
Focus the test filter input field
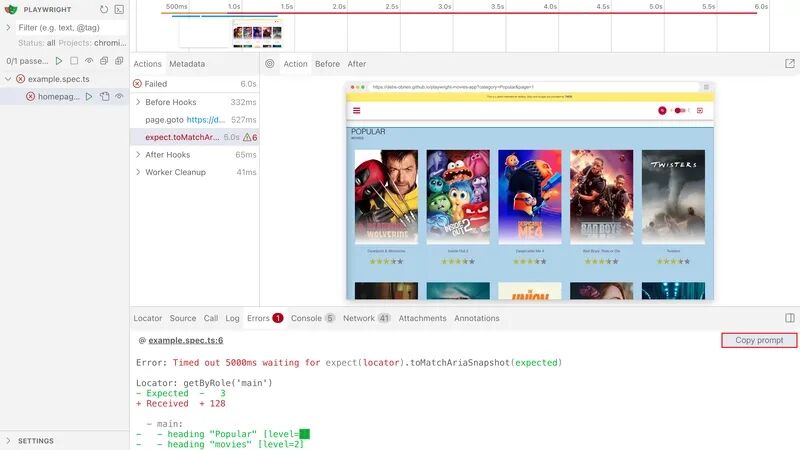click(70, 28)
